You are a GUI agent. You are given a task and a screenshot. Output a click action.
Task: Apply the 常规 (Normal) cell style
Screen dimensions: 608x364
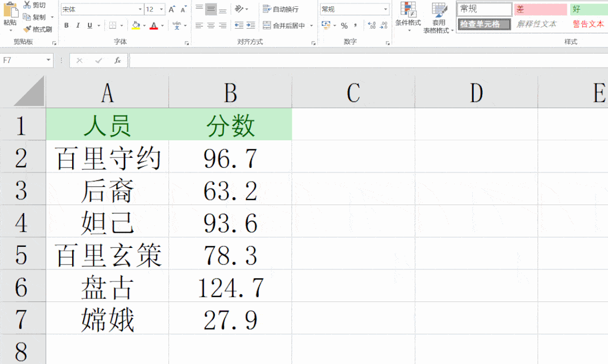[x=484, y=9]
